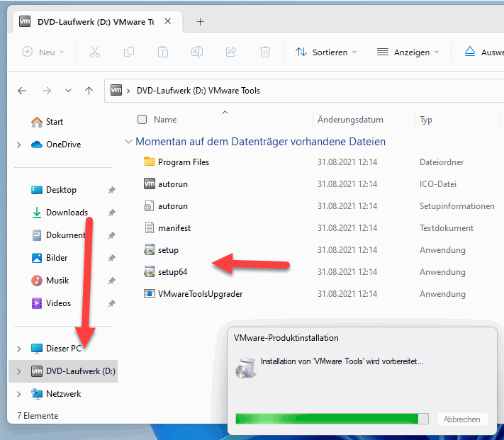Toggle the select-all checkbox beside Name
Image resolution: width=504 pixels, height=440 pixels.
coord(142,120)
